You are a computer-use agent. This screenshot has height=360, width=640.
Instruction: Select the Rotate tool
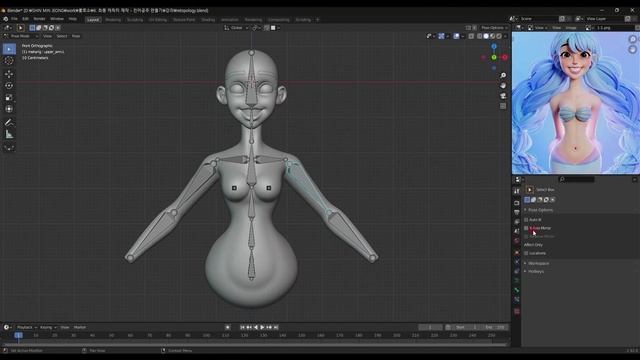tap(9, 86)
